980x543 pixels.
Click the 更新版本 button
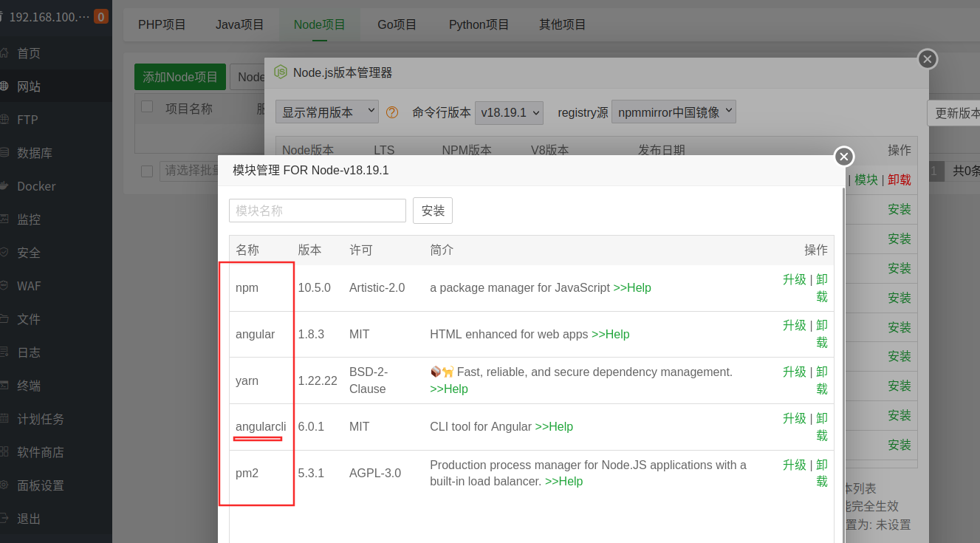click(x=956, y=113)
